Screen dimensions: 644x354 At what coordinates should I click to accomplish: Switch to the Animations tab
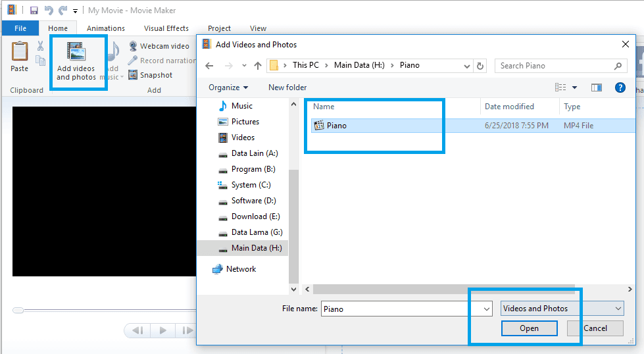(x=105, y=28)
